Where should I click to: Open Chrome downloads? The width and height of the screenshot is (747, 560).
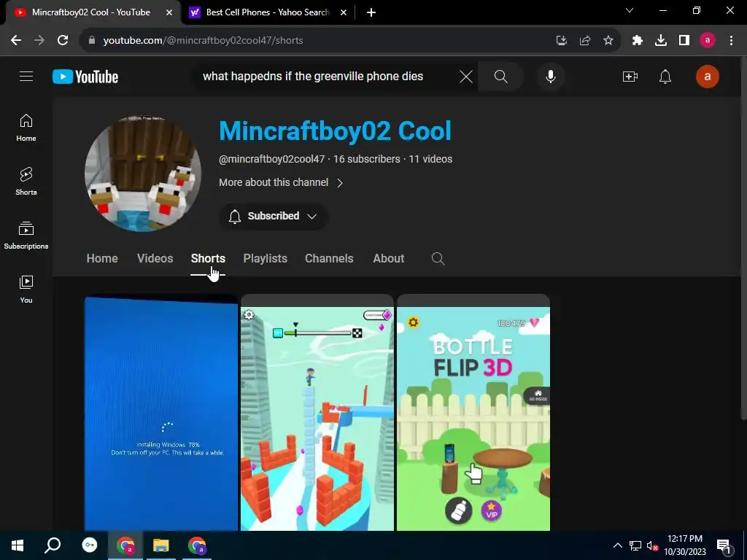pyautogui.click(x=661, y=41)
